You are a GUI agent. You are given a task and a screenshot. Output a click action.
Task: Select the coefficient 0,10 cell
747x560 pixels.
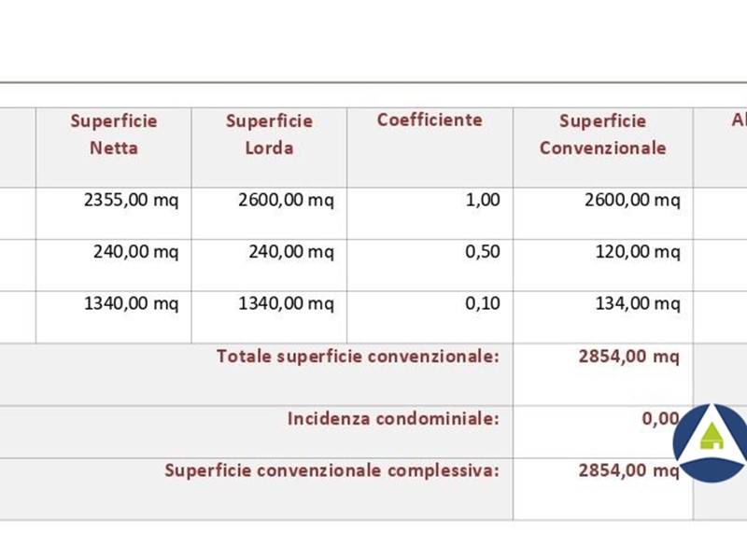[x=482, y=304]
